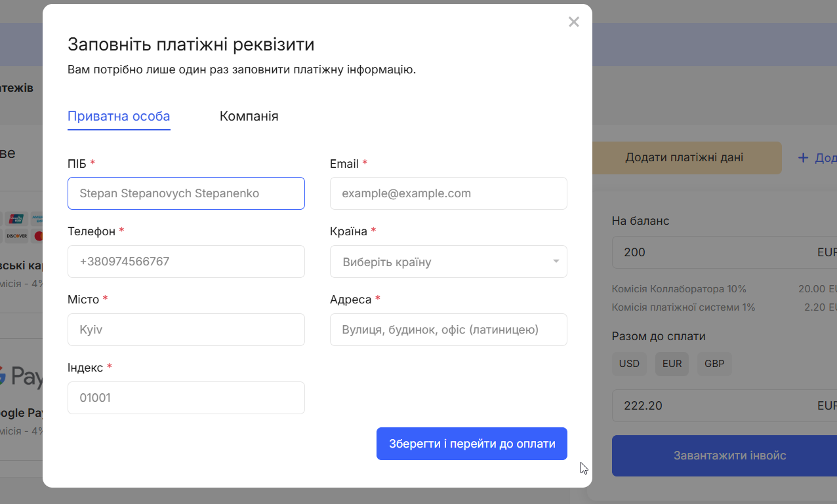Screen dimensions: 837x504
Task: Focus the Адреса address field
Action: (x=448, y=330)
